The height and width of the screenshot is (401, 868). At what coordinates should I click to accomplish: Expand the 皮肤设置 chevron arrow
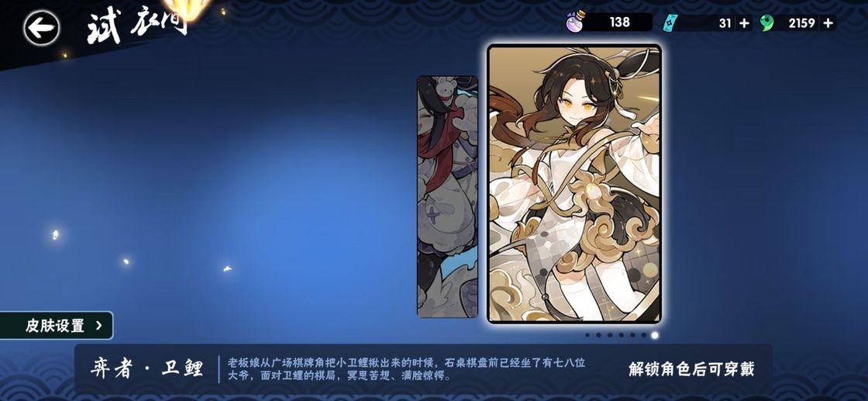(99, 326)
